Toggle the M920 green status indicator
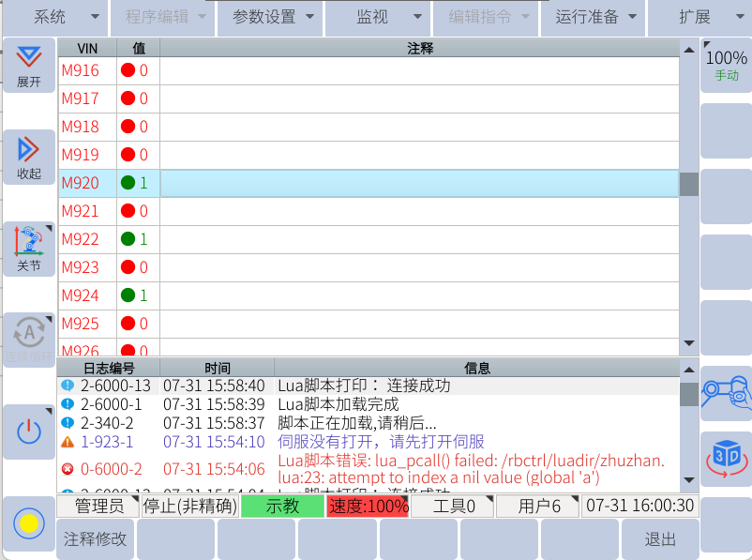 tap(128, 183)
